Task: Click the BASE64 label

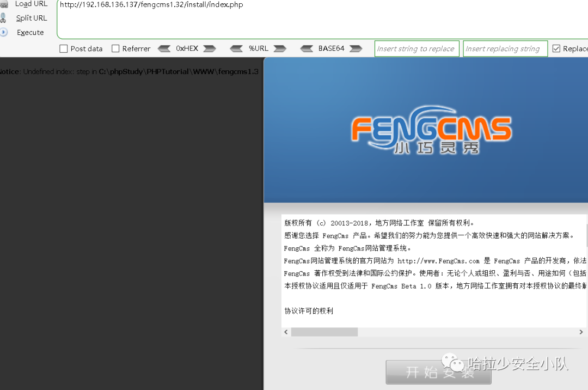Action: (331, 48)
